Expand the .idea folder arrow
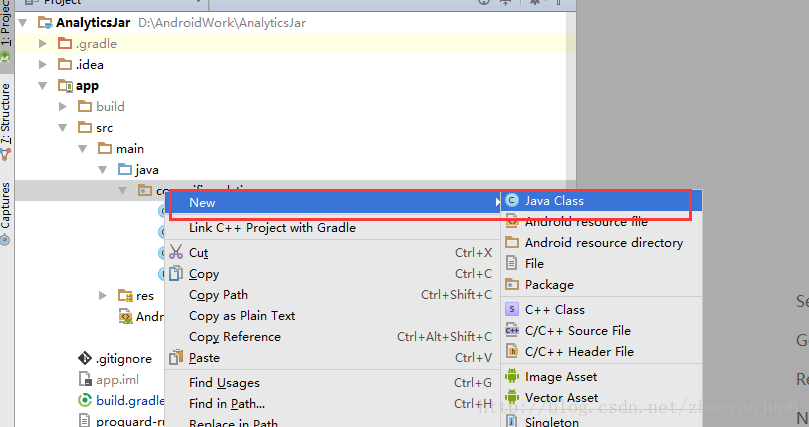Image resolution: width=809 pixels, height=427 pixels. click(x=43, y=64)
